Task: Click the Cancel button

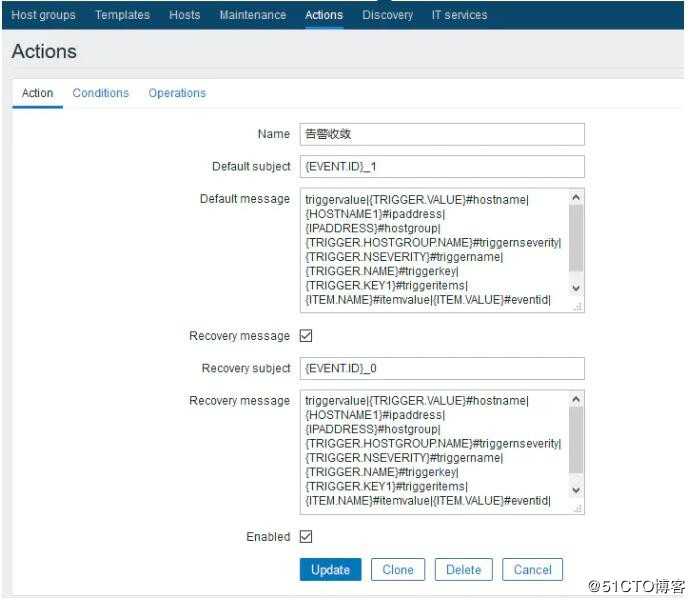Action: click(533, 570)
